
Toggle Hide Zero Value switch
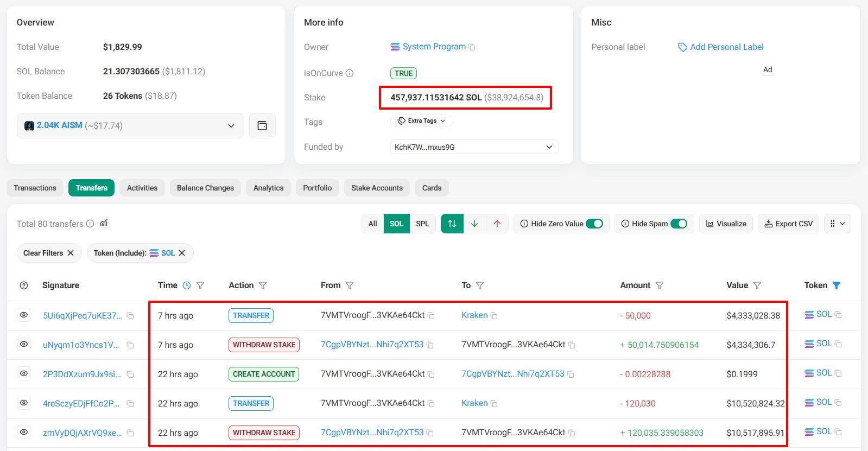(594, 224)
